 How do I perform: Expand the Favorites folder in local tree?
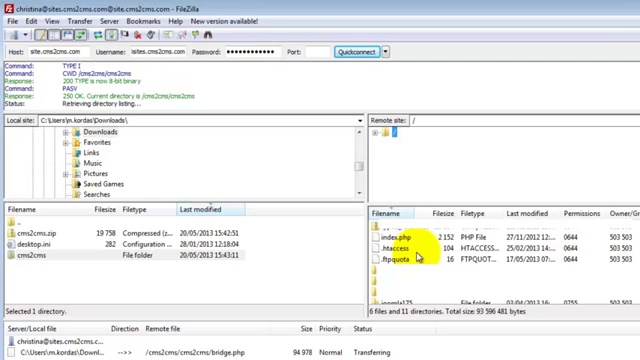pyautogui.click(x=65, y=143)
